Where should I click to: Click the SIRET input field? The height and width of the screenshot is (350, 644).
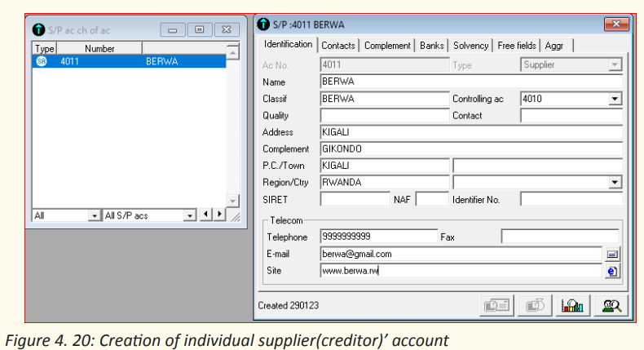[x=355, y=199]
